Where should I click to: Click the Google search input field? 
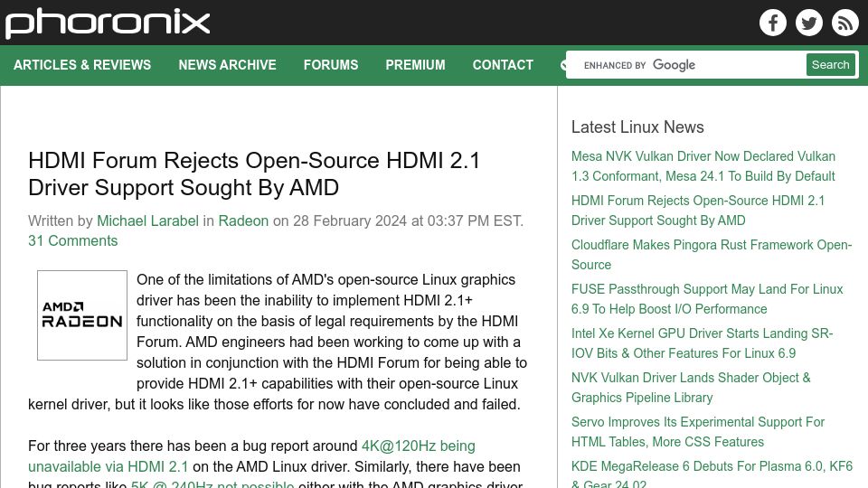click(687, 65)
